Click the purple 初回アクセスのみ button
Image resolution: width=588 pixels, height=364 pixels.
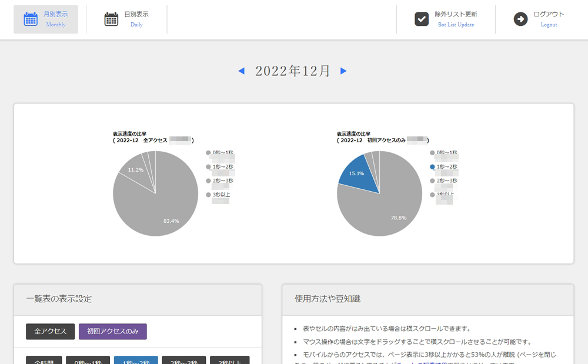pyautogui.click(x=112, y=332)
